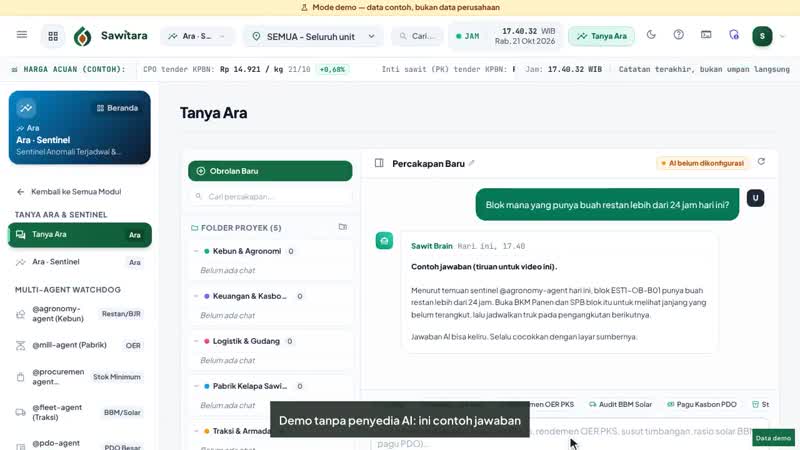Select Ara - Sentinel sidebar item
800x450 pixels.
pos(80,262)
